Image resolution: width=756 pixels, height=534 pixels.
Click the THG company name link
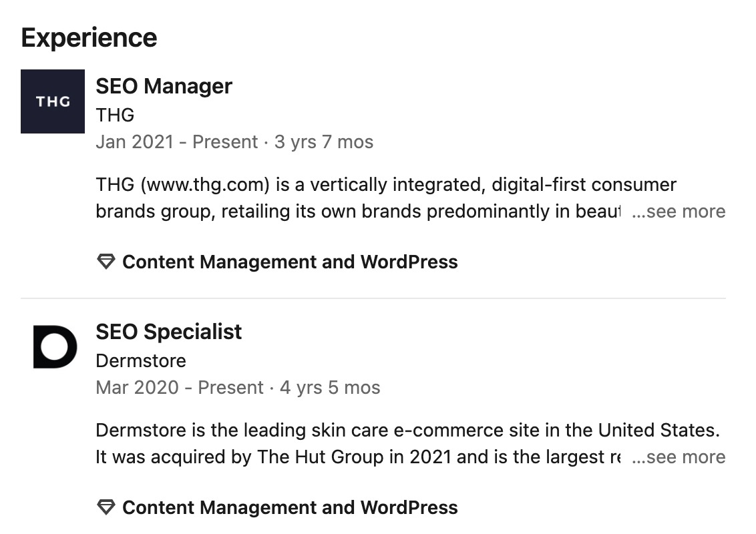click(114, 115)
